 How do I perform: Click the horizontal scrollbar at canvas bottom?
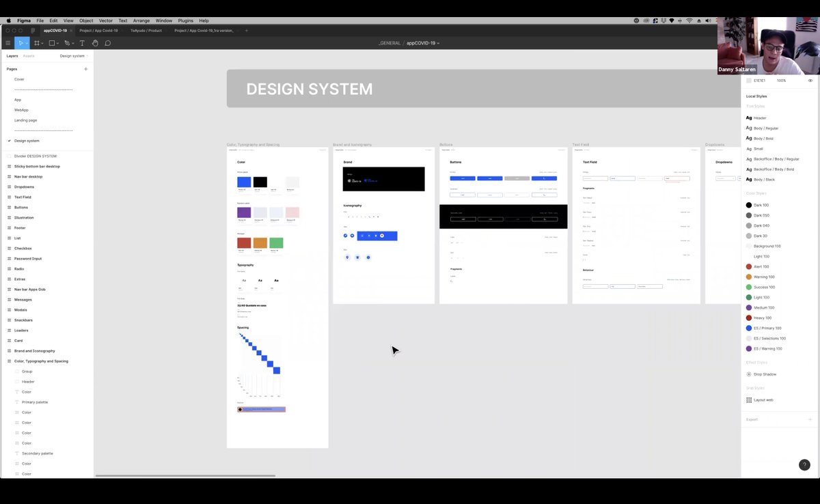[x=185, y=475]
